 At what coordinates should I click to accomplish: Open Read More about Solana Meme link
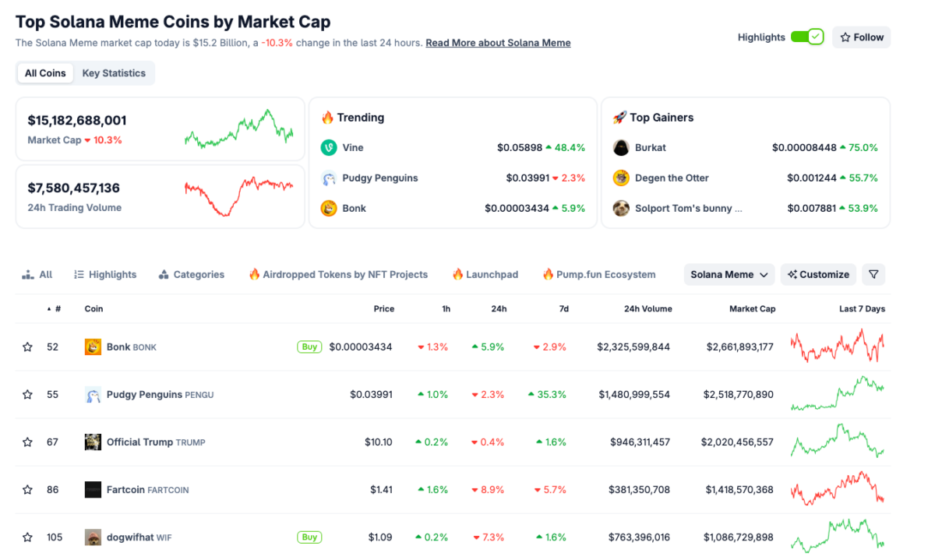[498, 43]
